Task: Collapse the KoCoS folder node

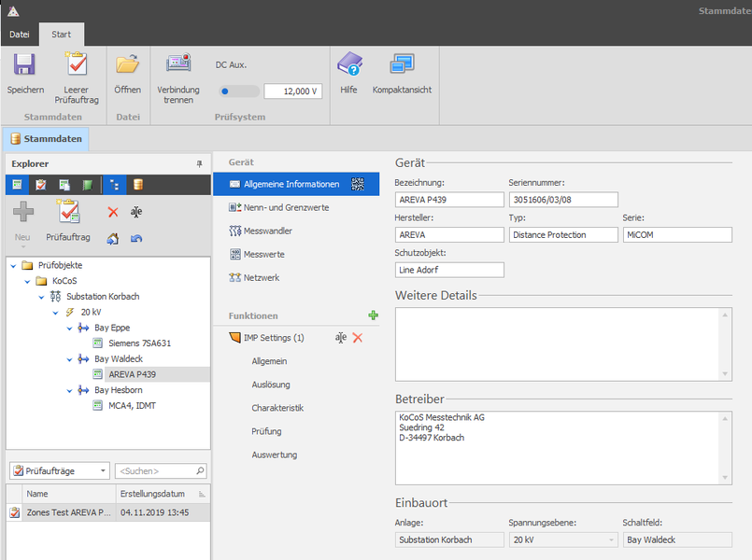Action: point(27,282)
